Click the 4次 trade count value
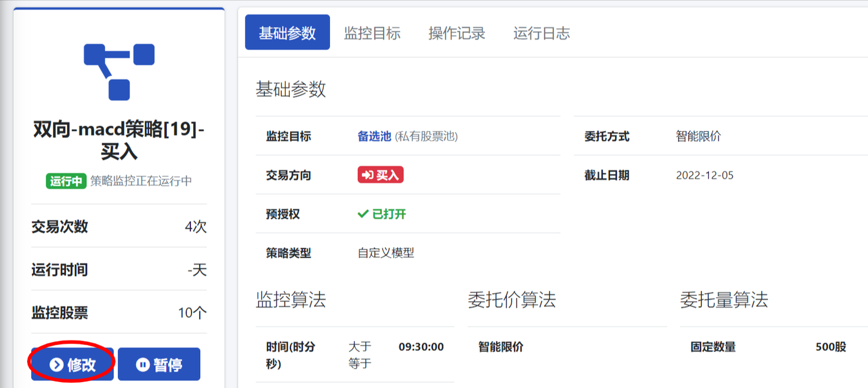868x388 pixels. [x=196, y=226]
